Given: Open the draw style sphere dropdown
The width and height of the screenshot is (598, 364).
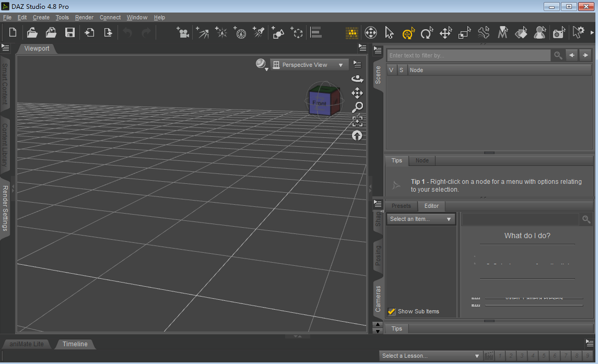Looking at the screenshot, I should point(262,64).
